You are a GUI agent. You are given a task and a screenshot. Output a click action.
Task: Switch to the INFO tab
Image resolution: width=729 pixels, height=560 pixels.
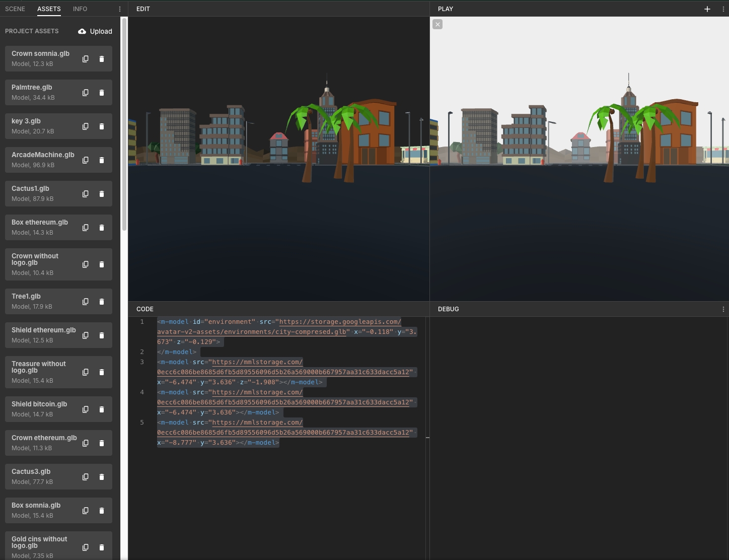click(x=80, y=9)
